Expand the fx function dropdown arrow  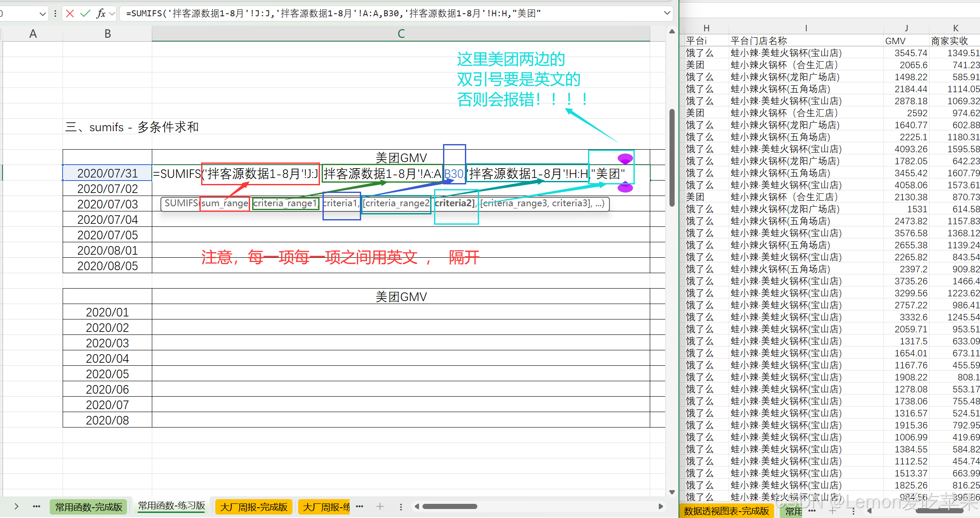click(x=112, y=14)
